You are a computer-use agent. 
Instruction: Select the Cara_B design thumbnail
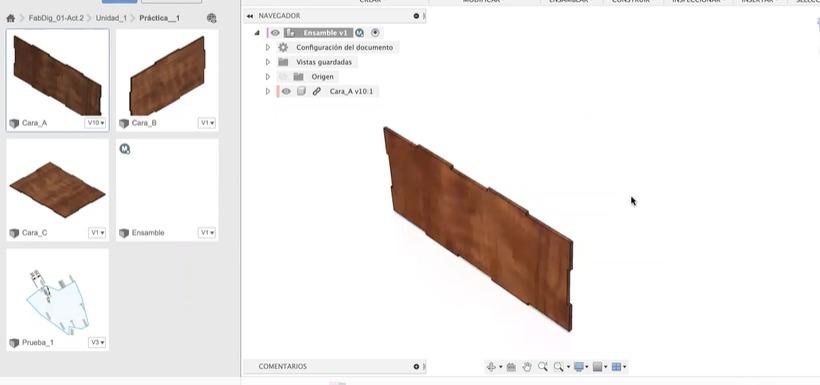[x=167, y=80]
